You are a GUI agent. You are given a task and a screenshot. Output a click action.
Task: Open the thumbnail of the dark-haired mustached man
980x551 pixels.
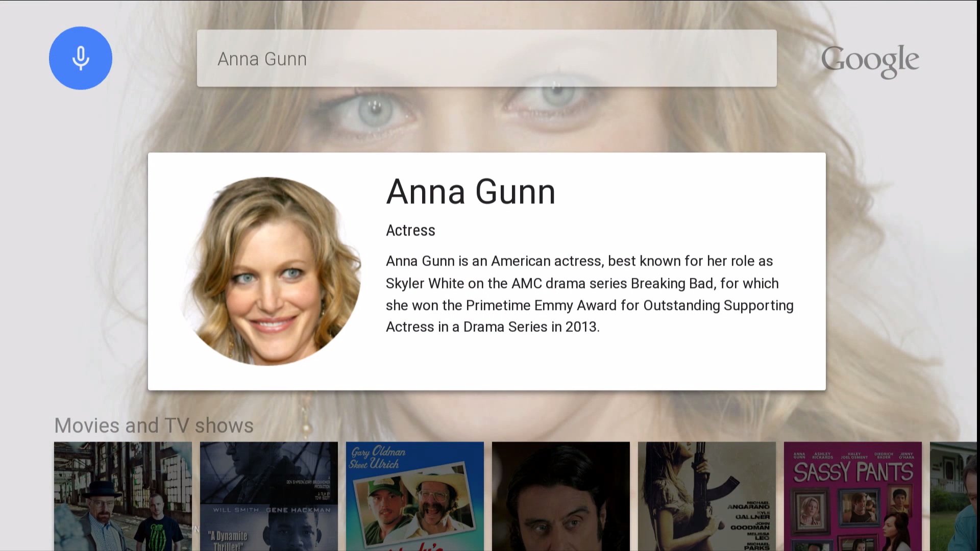point(561,496)
